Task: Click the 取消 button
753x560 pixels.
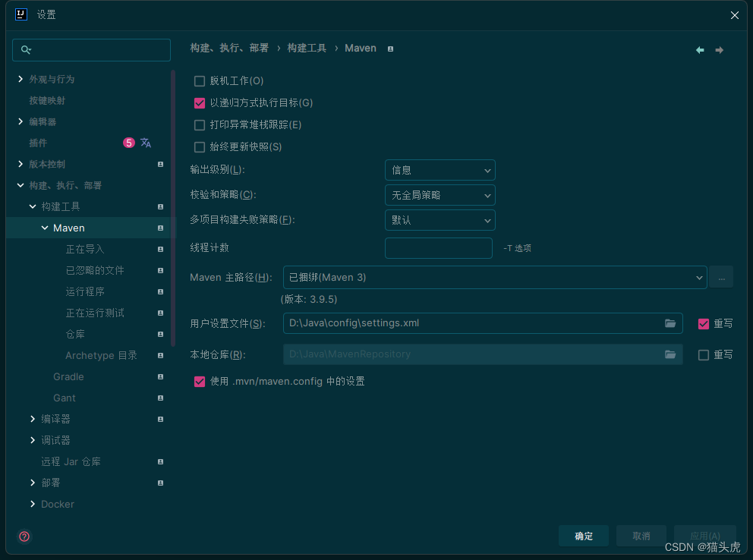Action: [641, 536]
